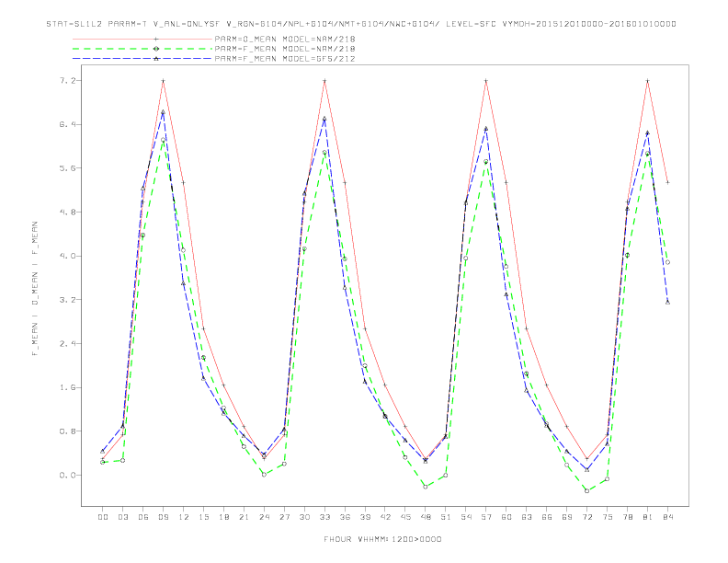Click the y-axis tick label 4.0
Viewport: 728px width, 563px height.
tap(67, 256)
